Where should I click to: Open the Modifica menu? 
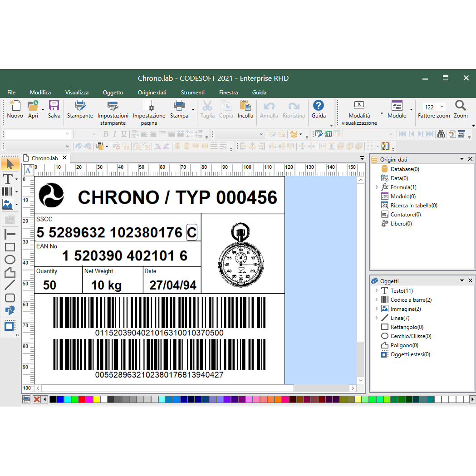click(40, 93)
